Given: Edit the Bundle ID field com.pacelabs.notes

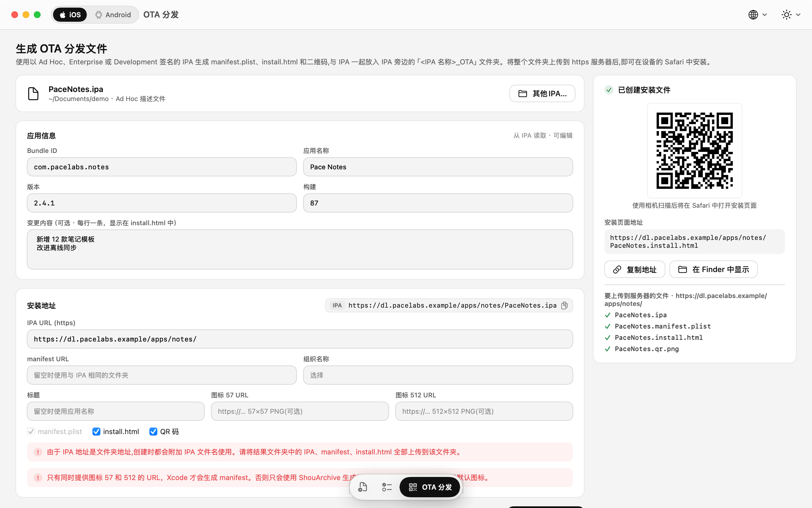Looking at the screenshot, I should tap(162, 167).
